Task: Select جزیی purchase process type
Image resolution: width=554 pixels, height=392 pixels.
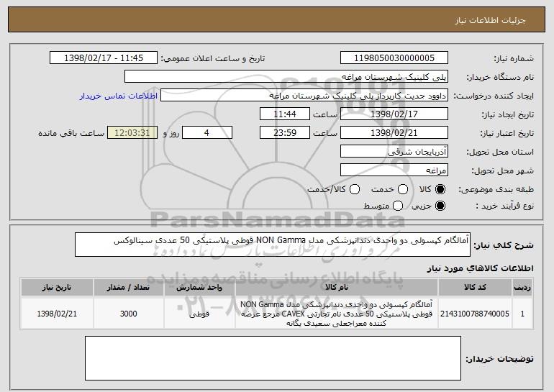Action: pyautogui.click(x=442, y=206)
